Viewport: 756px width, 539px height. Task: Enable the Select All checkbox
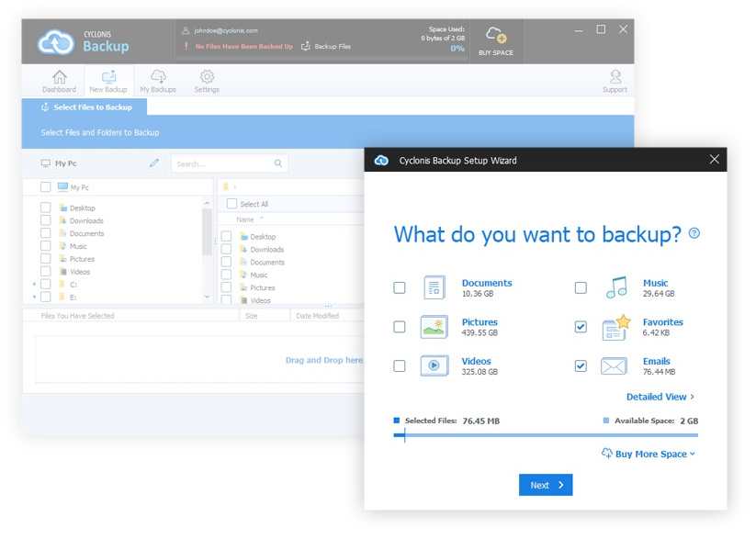tap(231, 204)
